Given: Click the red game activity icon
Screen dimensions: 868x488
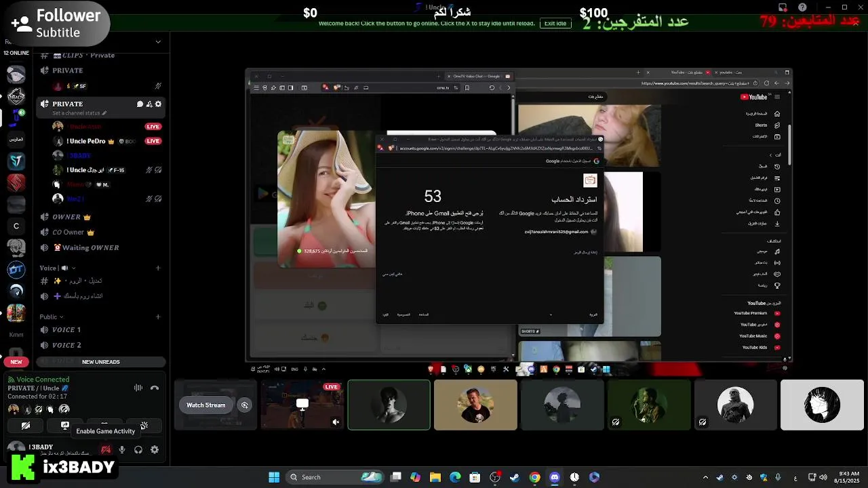Looking at the screenshot, I should coord(106,449).
